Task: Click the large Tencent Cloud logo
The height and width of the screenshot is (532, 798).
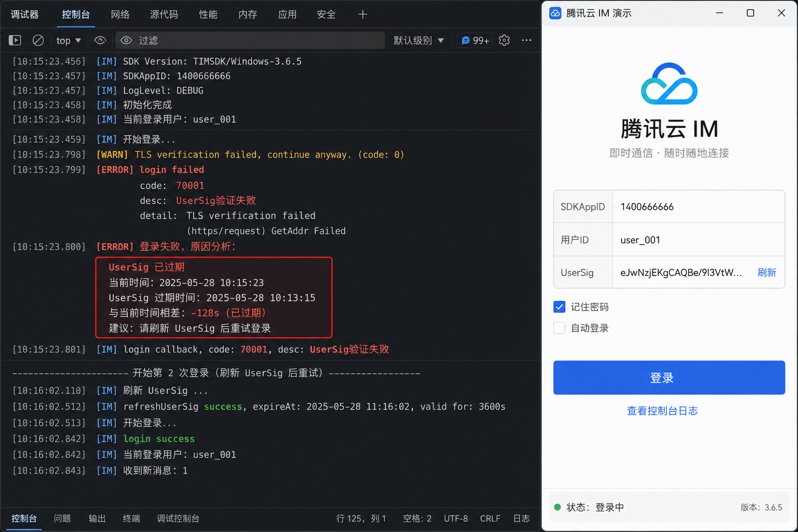Action: (x=669, y=84)
